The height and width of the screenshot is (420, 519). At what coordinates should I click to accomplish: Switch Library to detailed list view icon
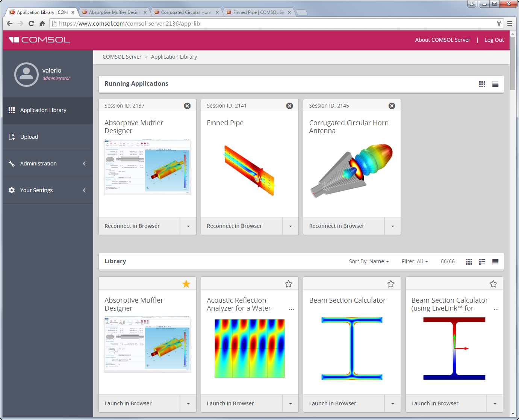pos(482,262)
